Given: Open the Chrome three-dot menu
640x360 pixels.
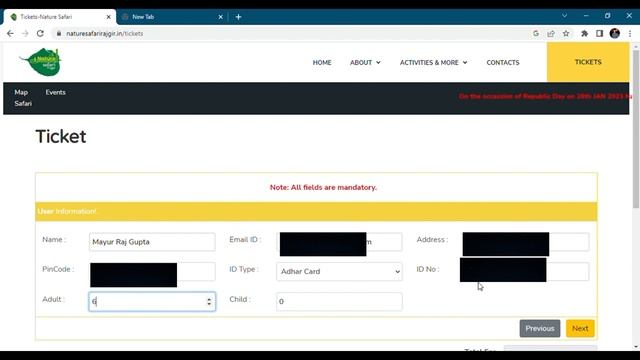Looking at the screenshot, I should click(630, 33).
